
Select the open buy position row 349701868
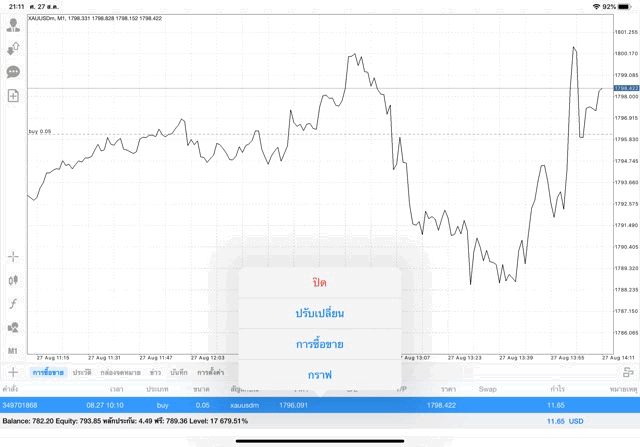[300, 405]
